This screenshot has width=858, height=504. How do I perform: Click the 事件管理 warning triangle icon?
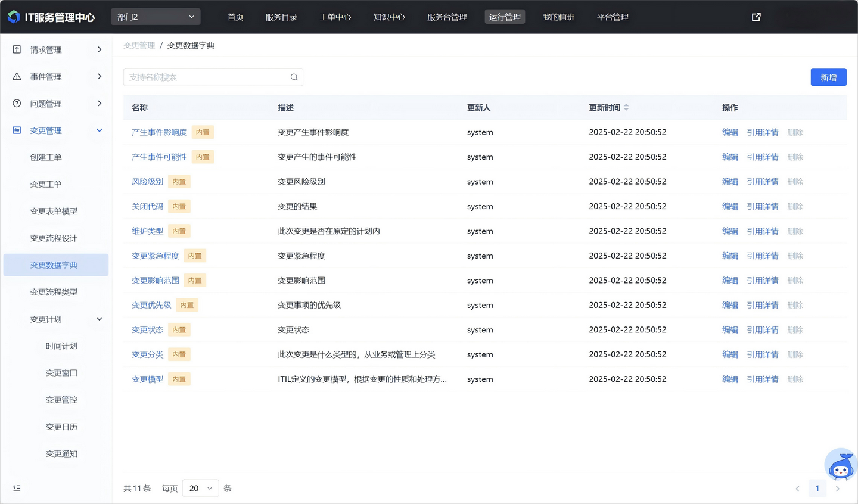click(x=17, y=76)
